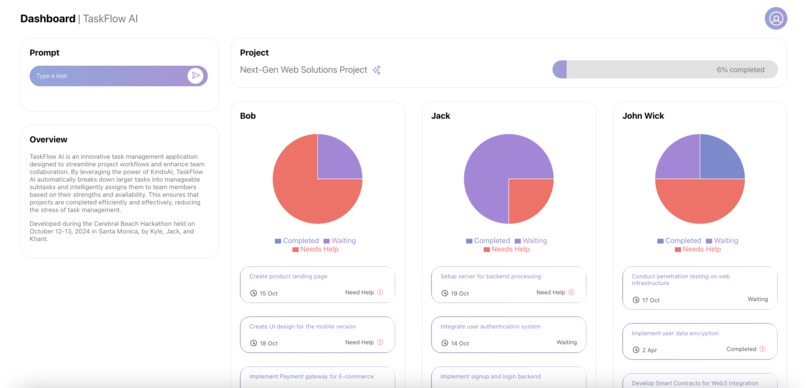This screenshot has width=806, height=388.
Task: Click the Implement Payment gateway for E-commerce title
Action: 312,377
